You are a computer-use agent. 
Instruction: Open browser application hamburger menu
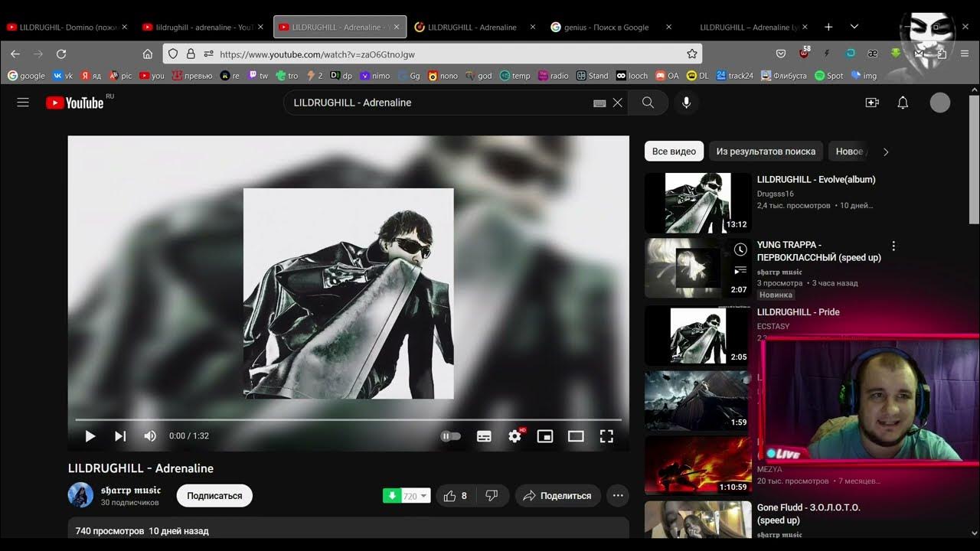pos(964,54)
